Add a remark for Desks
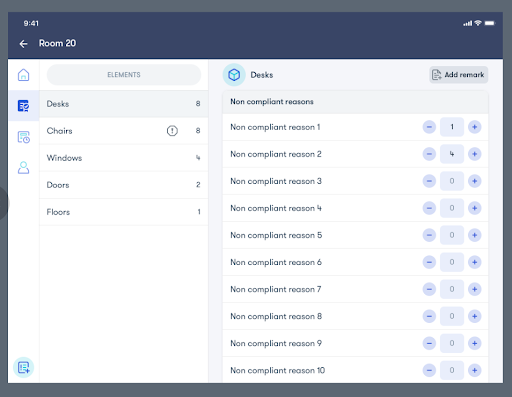 pyautogui.click(x=459, y=75)
